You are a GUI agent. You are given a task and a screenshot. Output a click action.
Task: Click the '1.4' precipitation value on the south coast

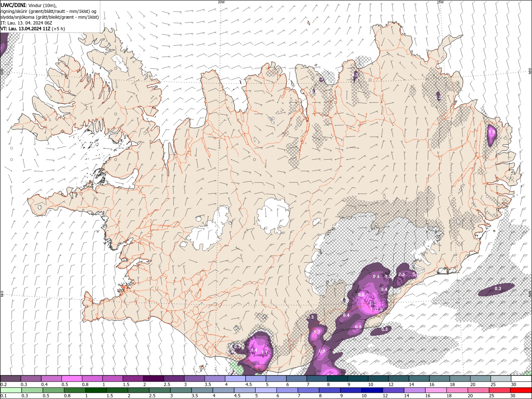pos(254,350)
